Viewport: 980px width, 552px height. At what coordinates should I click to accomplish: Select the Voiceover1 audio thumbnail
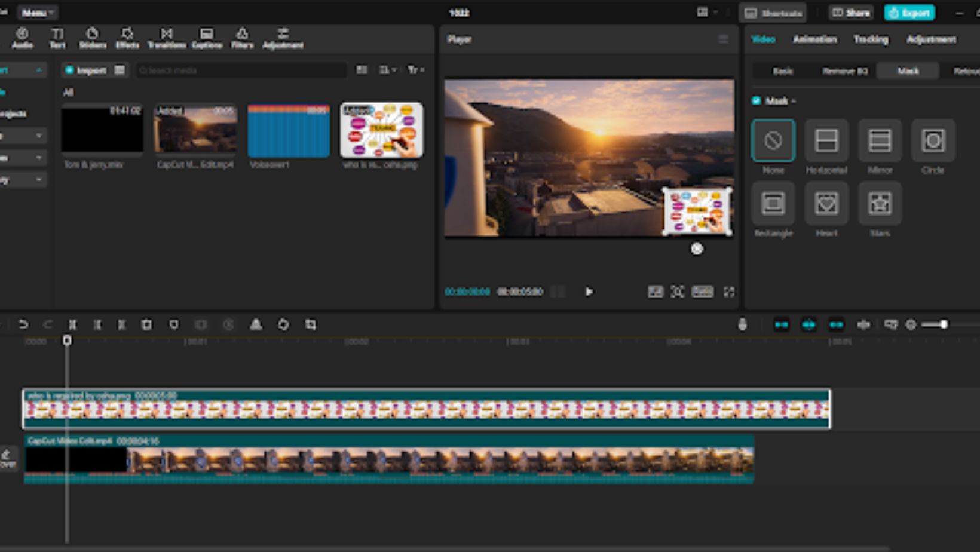pos(289,130)
